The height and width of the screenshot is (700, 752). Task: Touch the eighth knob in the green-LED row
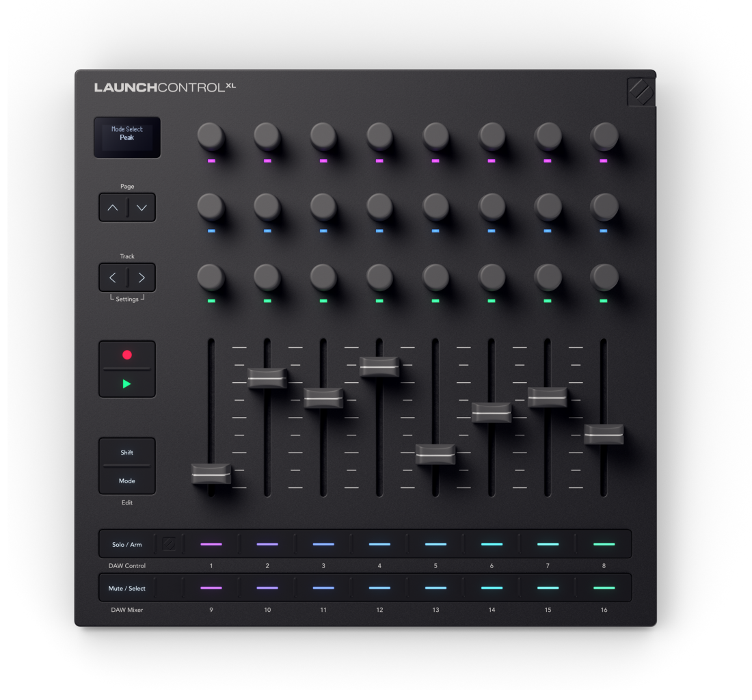(604, 277)
